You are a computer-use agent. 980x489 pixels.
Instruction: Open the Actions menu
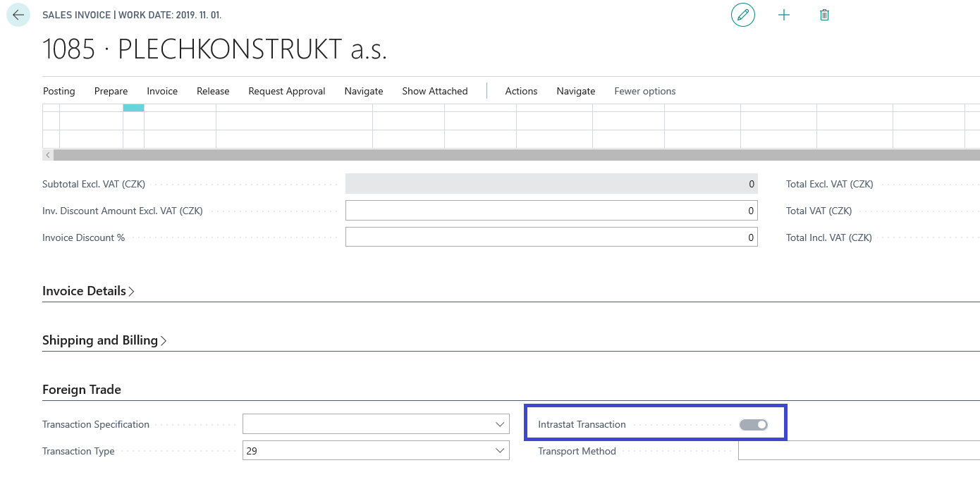point(522,91)
